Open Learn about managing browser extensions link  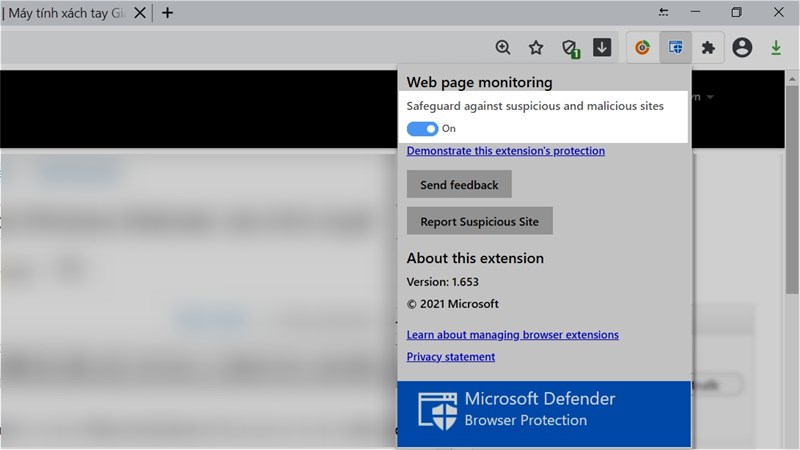[x=513, y=335]
